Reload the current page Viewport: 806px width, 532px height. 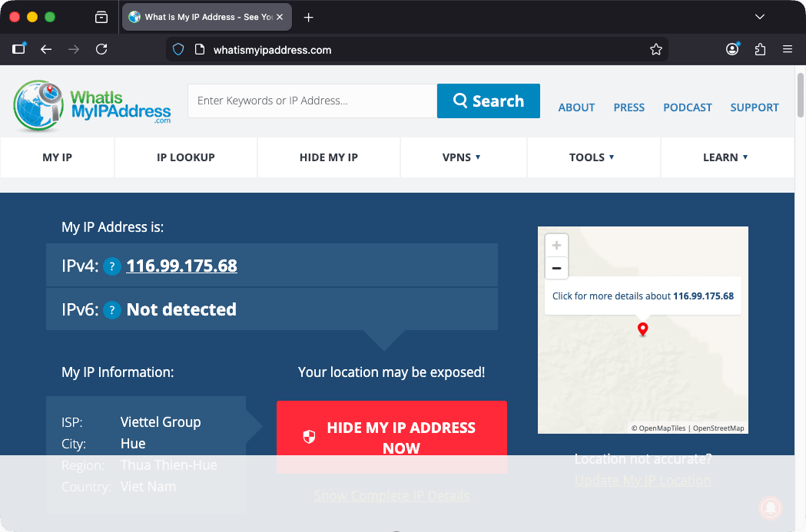pos(101,49)
